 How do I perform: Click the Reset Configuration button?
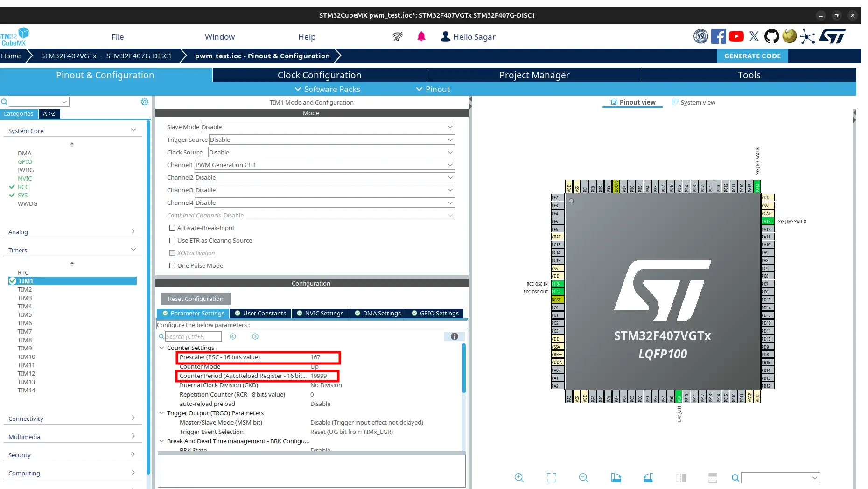pyautogui.click(x=196, y=299)
